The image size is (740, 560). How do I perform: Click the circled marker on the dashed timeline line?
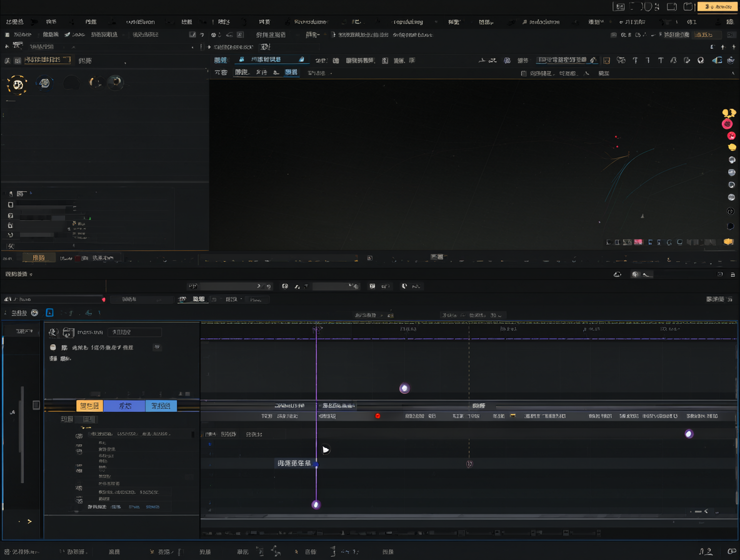click(469, 464)
